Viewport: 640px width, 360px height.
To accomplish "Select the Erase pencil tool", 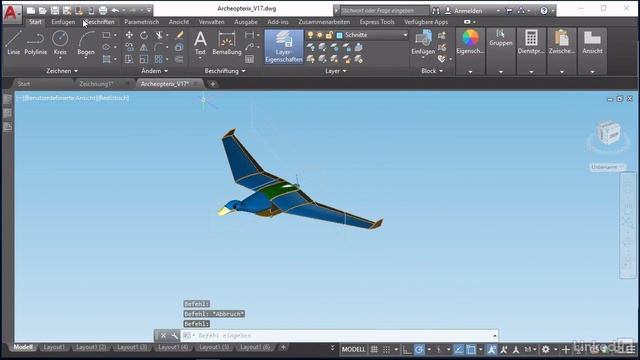I will pos(179,35).
